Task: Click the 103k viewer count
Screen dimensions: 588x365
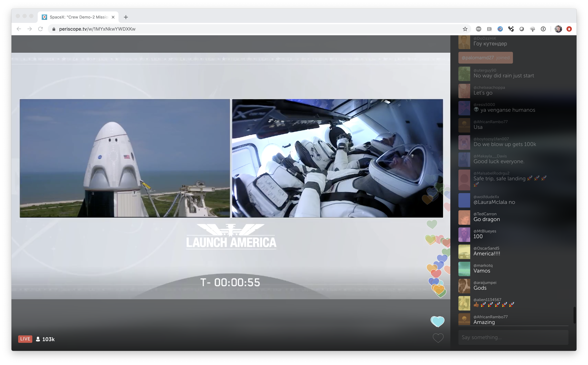Action: [x=48, y=339]
